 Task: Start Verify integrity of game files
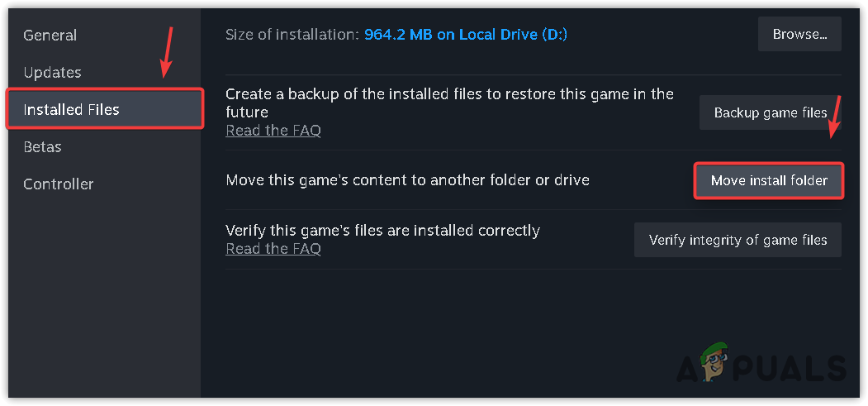click(x=738, y=240)
